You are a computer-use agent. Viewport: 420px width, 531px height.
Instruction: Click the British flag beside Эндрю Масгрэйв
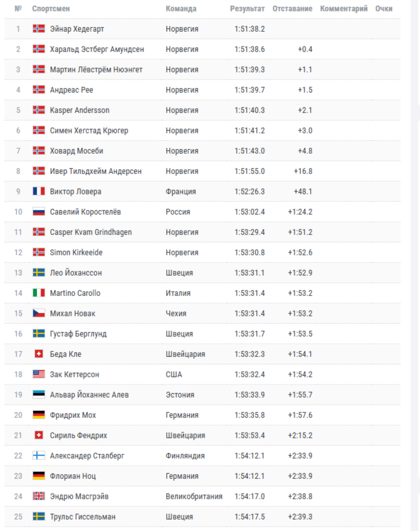[x=39, y=497]
